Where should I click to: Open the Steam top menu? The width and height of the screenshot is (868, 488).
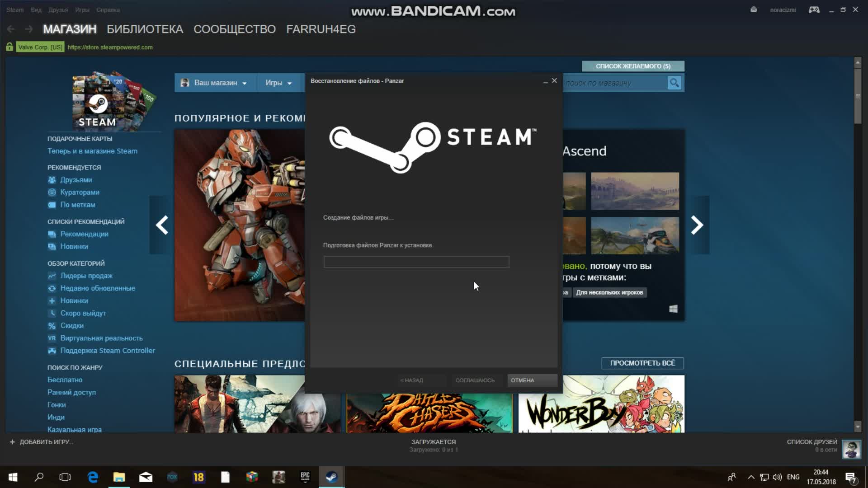point(15,9)
